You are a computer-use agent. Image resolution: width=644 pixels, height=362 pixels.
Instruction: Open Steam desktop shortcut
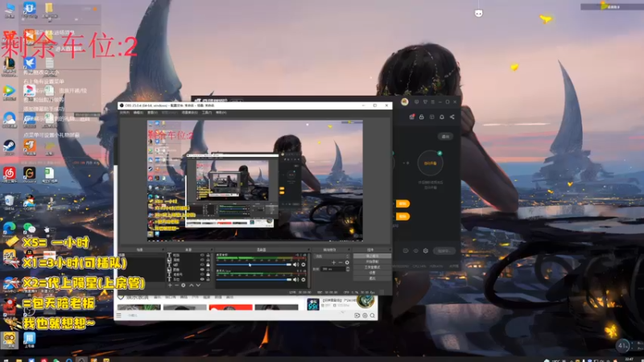(9, 147)
